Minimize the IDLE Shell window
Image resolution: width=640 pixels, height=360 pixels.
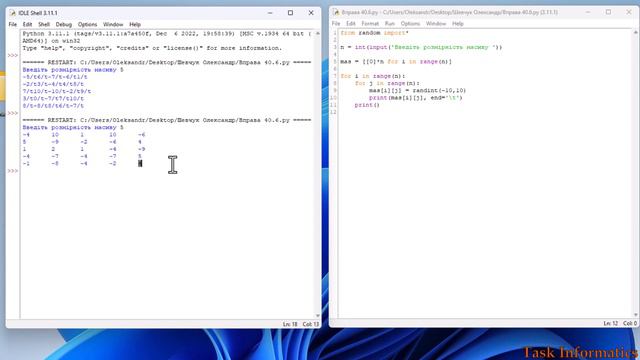270,13
